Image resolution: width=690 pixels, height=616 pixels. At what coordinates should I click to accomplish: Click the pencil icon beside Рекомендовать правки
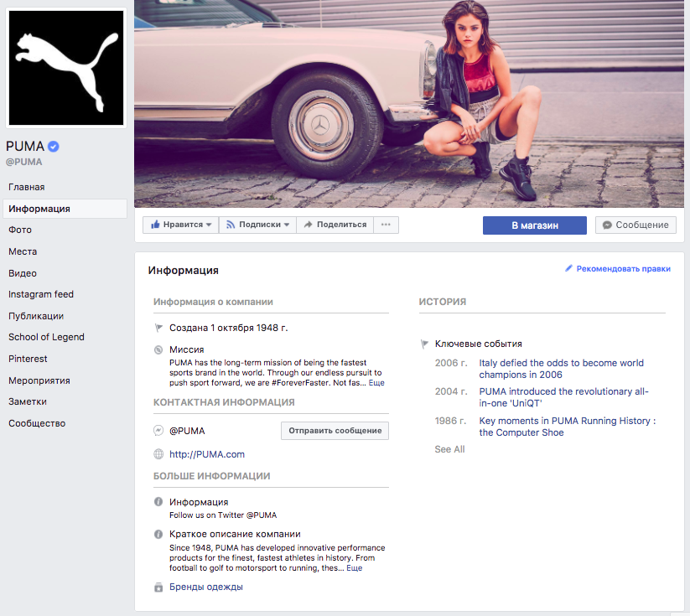(568, 268)
